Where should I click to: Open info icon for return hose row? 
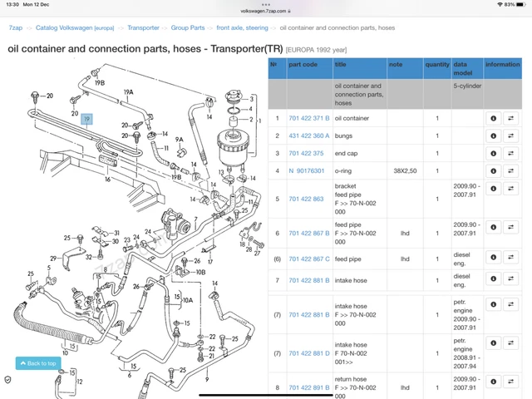pyautogui.click(x=493, y=382)
